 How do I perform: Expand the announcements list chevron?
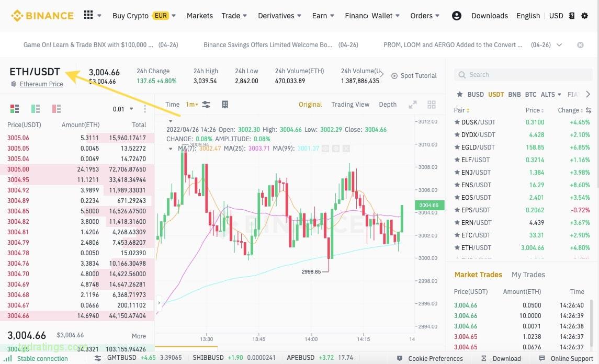pos(559,44)
